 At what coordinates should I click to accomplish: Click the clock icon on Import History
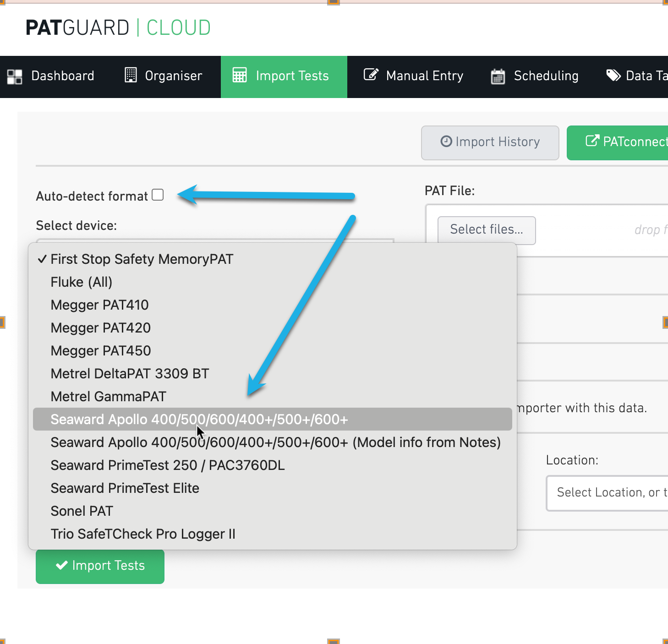pyautogui.click(x=446, y=142)
